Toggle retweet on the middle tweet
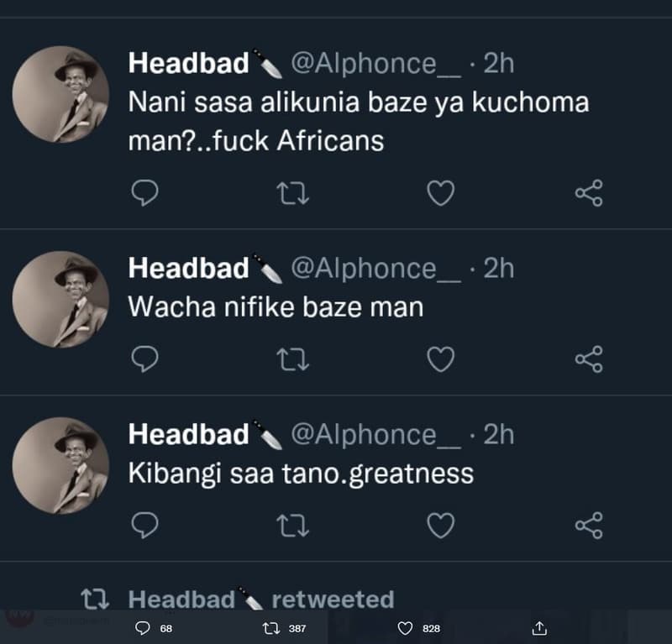This screenshot has width=672, height=644. click(x=294, y=359)
